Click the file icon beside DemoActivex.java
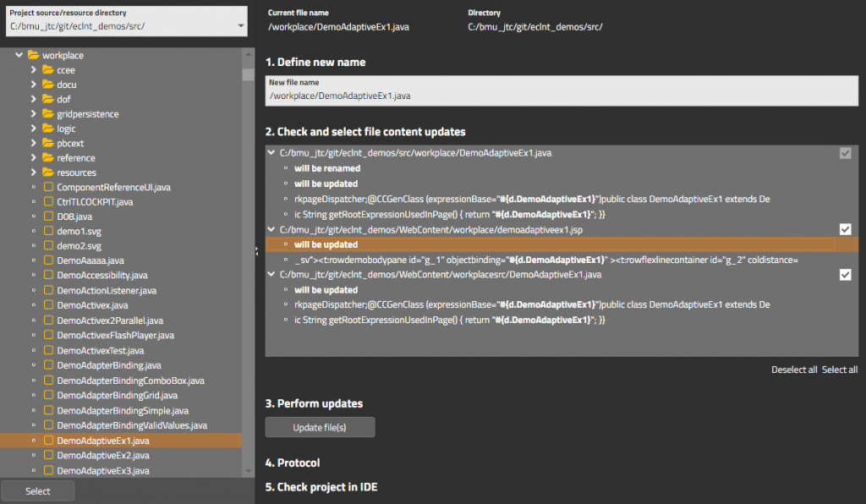The image size is (866, 504). (48, 305)
